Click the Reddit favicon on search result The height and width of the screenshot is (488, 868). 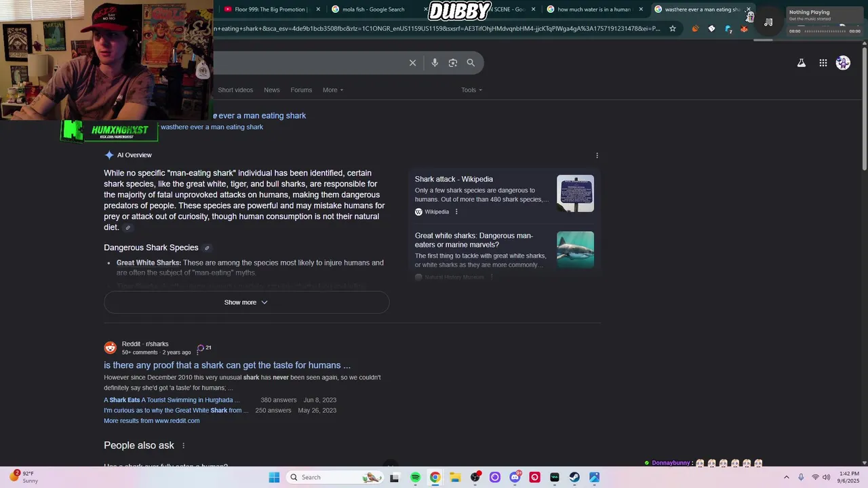(111, 348)
